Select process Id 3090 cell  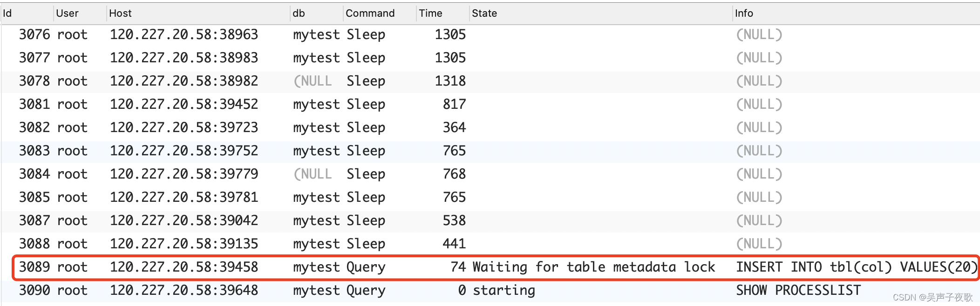point(34,290)
